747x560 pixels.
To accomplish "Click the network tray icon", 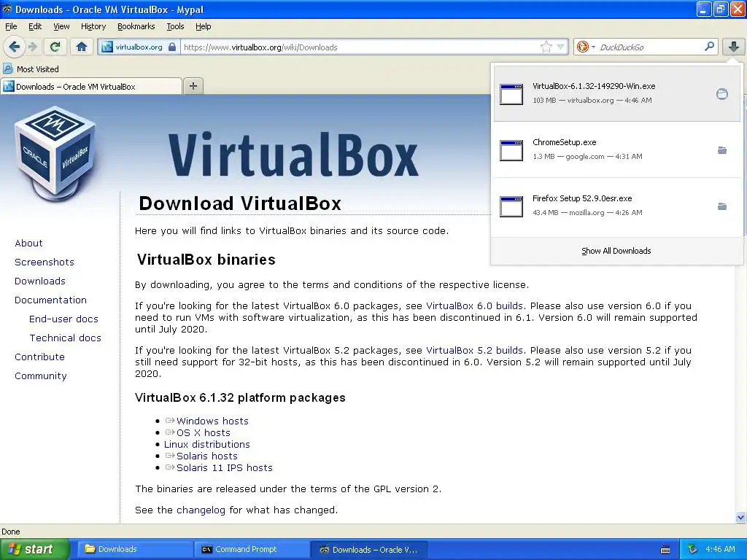I will 693,549.
